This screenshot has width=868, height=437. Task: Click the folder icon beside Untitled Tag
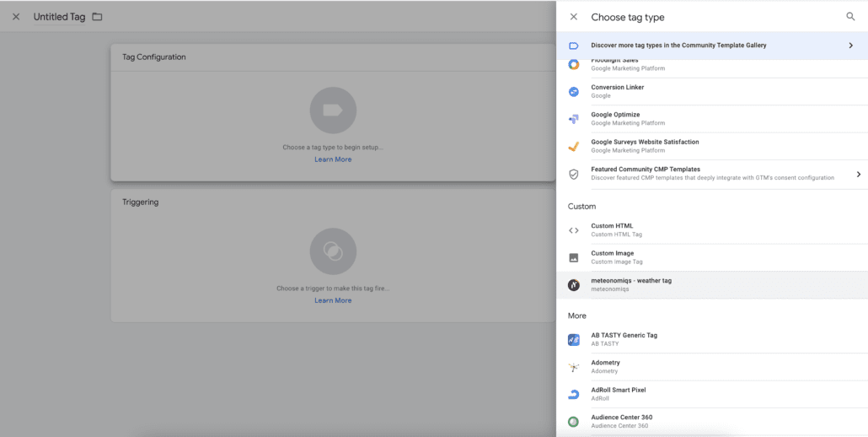98,17
